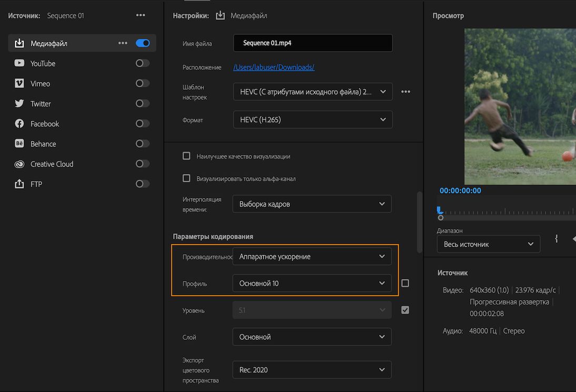Click the FTP upload icon

tap(19, 184)
